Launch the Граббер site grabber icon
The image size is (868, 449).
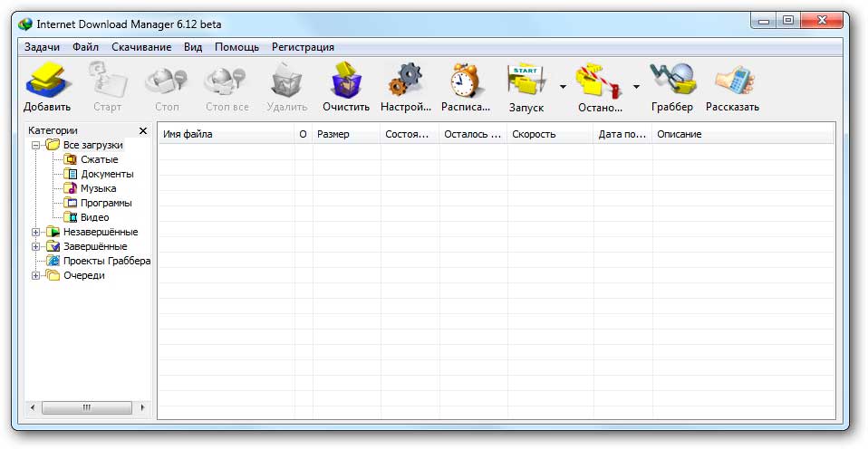tap(672, 80)
